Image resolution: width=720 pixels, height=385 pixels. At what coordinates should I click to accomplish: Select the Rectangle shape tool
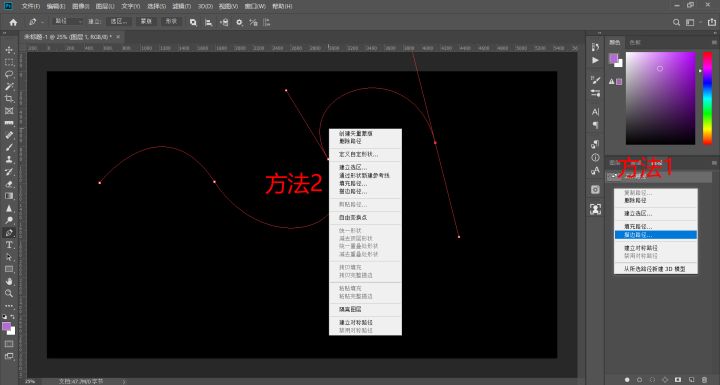[x=9, y=269]
